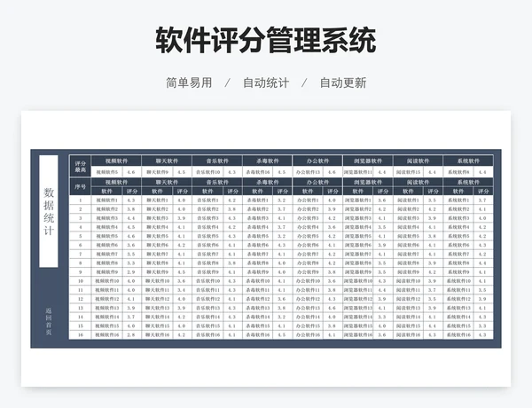The width and height of the screenshot is (532, 408).
Task: Select 系统软件8 in the 评分最高 row
Action: pos(458,172)
